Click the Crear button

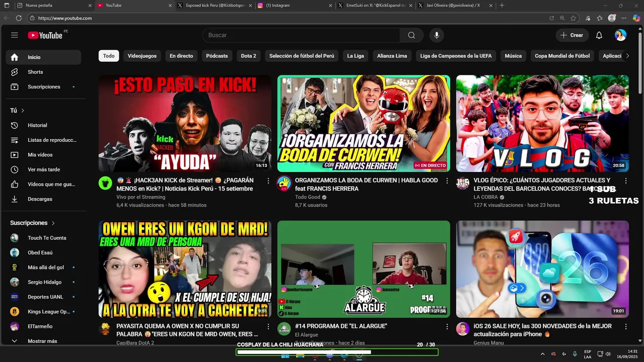pos(572,35)
